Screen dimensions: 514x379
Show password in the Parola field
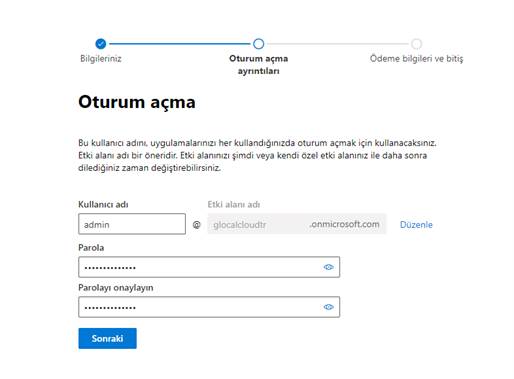coord(328,267)
